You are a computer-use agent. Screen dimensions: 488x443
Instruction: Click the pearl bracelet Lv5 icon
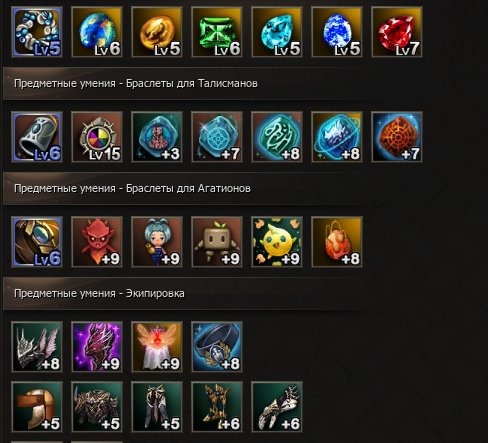click(x=37, y=32)
